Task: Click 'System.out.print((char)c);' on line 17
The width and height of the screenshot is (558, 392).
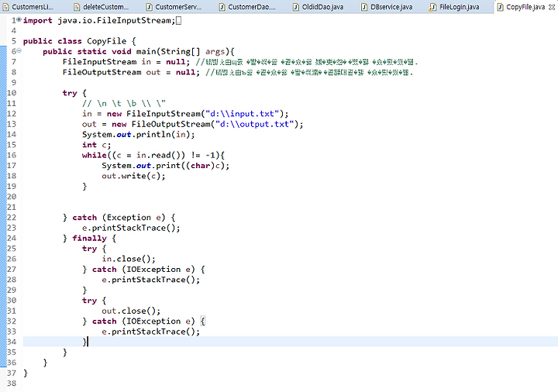Action: click(x=166, y=166)
